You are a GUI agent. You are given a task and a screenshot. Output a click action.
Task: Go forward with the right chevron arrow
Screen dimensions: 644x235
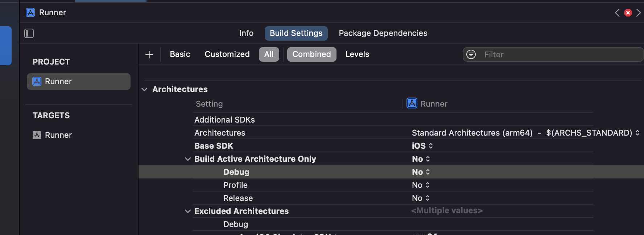click(x=639, y=13)
